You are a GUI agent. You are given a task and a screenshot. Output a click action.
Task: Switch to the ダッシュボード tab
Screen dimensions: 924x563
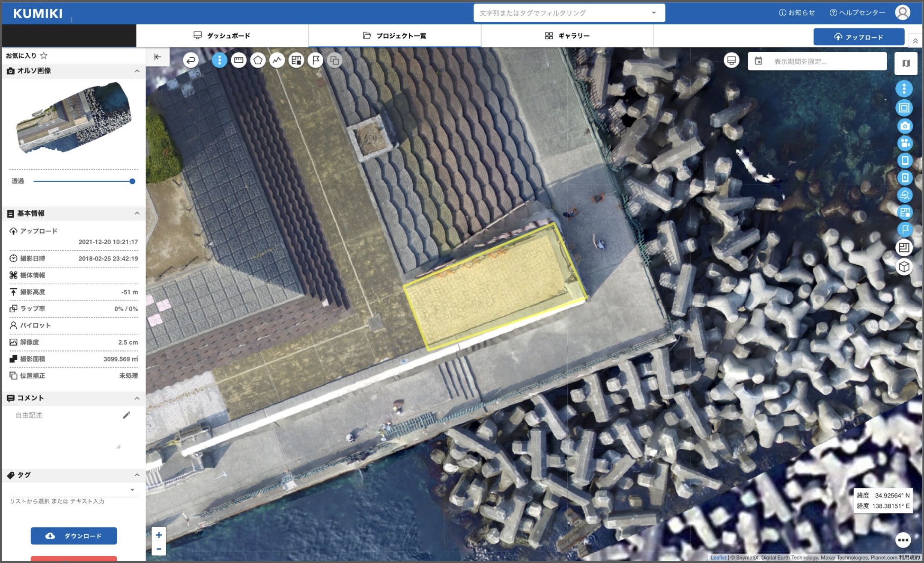(222, 36)
